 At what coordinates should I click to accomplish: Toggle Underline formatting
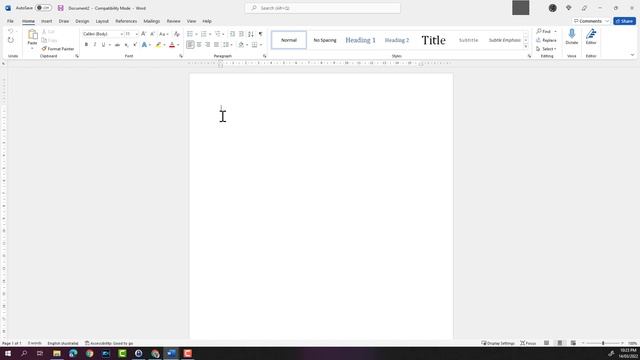103,44
